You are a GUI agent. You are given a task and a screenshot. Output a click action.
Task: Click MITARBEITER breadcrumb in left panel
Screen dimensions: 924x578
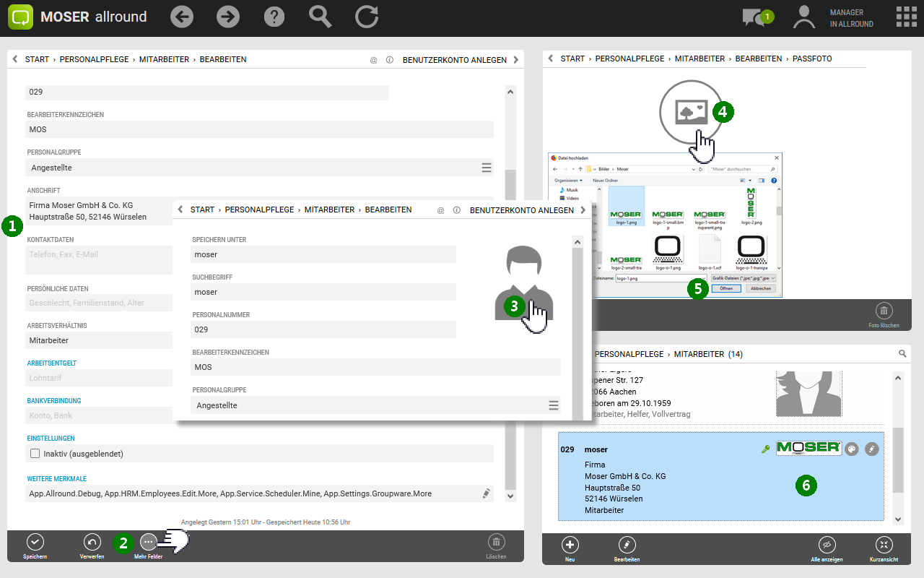point(164,59)
